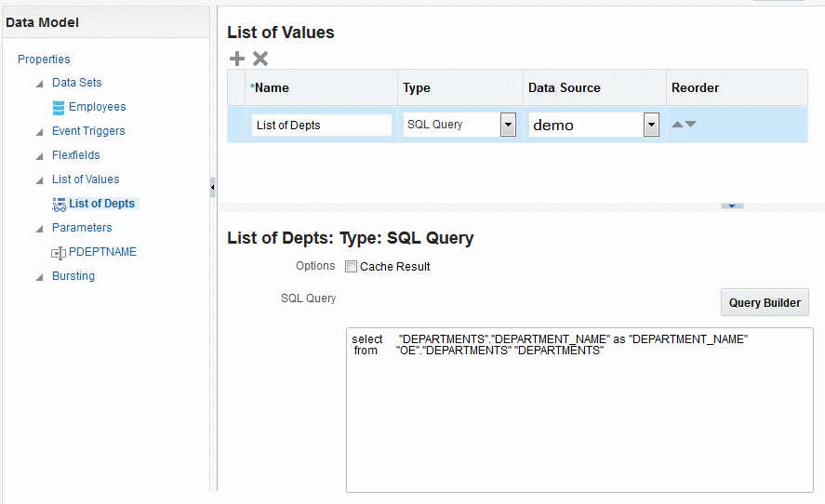Click the List of Depts tree icon

(60, 204)
